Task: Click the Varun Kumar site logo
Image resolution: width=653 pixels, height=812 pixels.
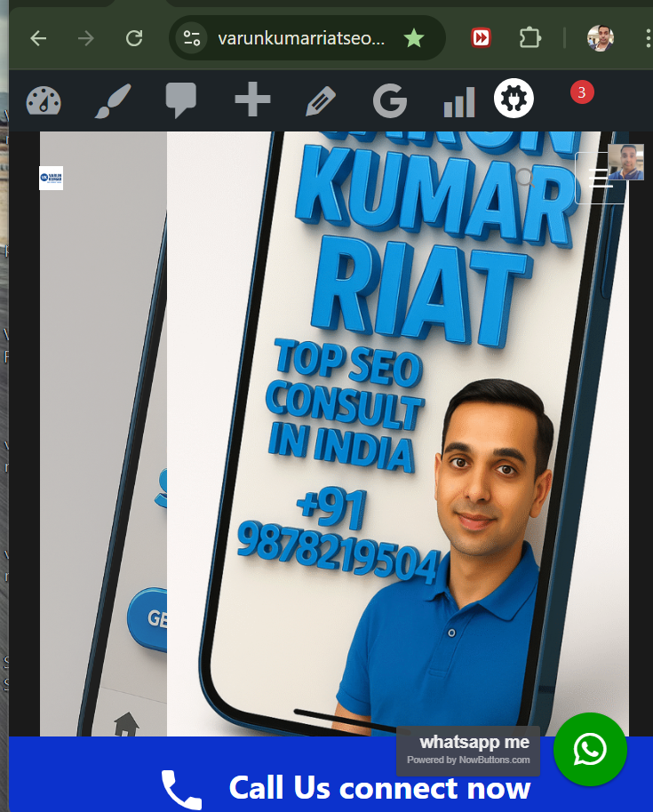Action: 51,178
